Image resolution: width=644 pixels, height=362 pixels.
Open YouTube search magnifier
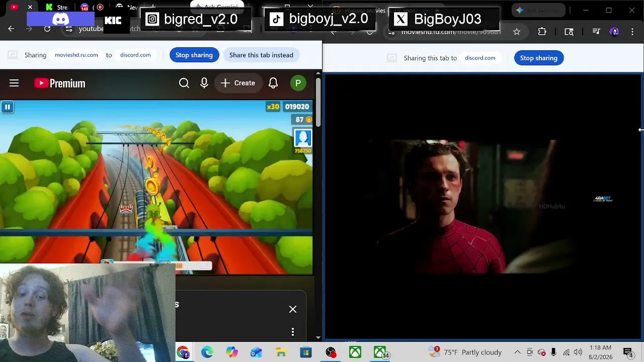(x=184, y=83)
